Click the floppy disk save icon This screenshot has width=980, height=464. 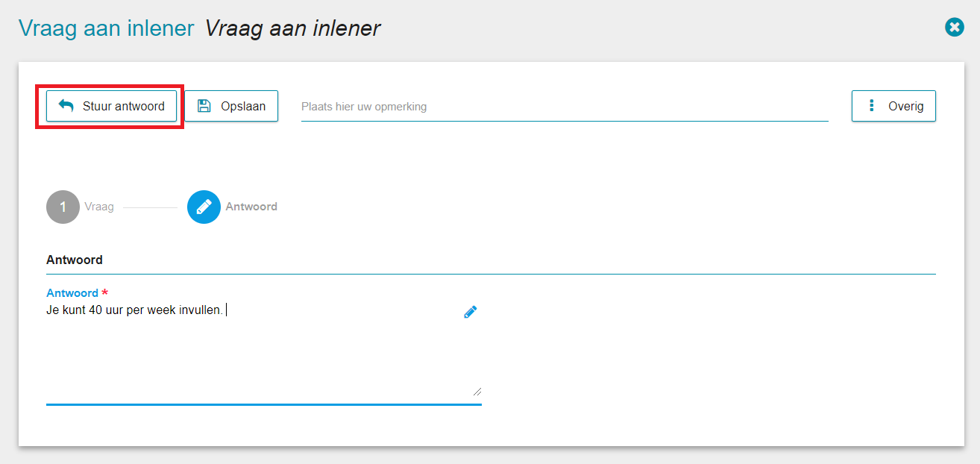pyautogui.click(x=204, y=106)
